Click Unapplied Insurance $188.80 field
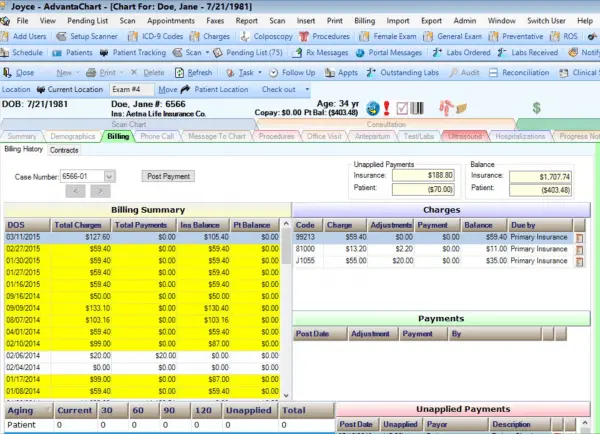 click(423, 175)
